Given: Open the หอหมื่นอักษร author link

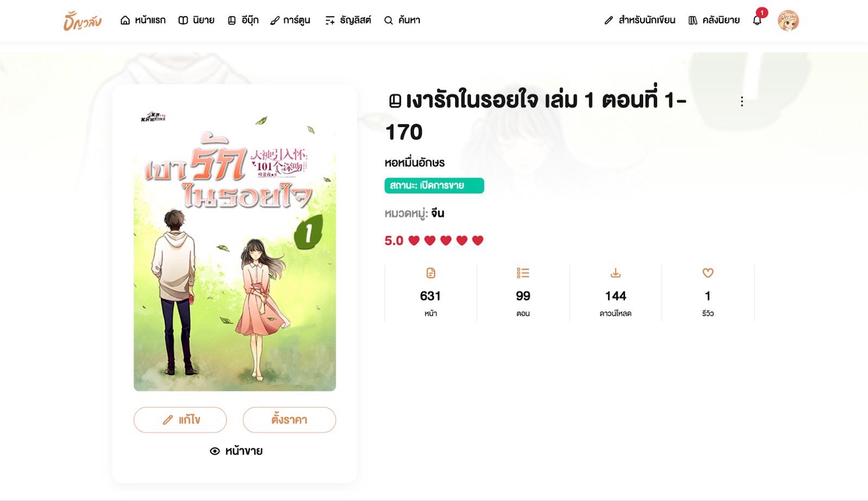Looking at the screenshot, I should [x=414, y=162].
